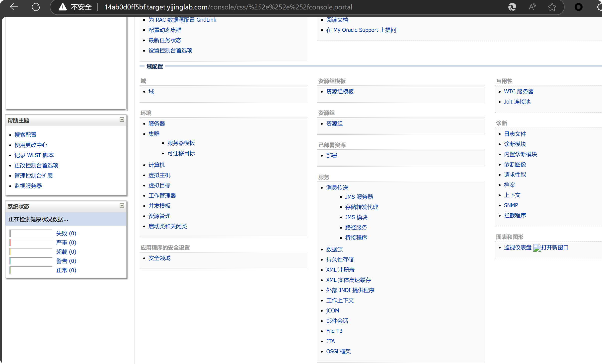Open 监视仪表盘 link

pos(518,247)
